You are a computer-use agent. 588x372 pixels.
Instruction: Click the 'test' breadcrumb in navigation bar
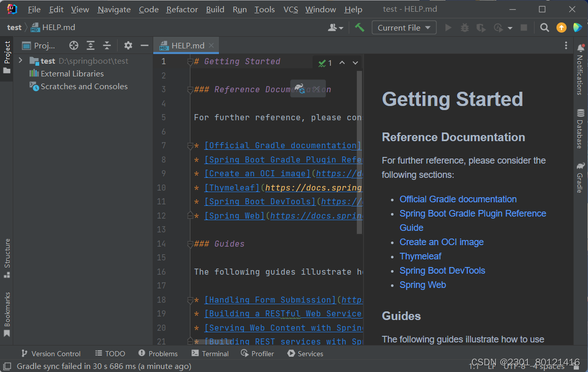[x=14, y=28]
